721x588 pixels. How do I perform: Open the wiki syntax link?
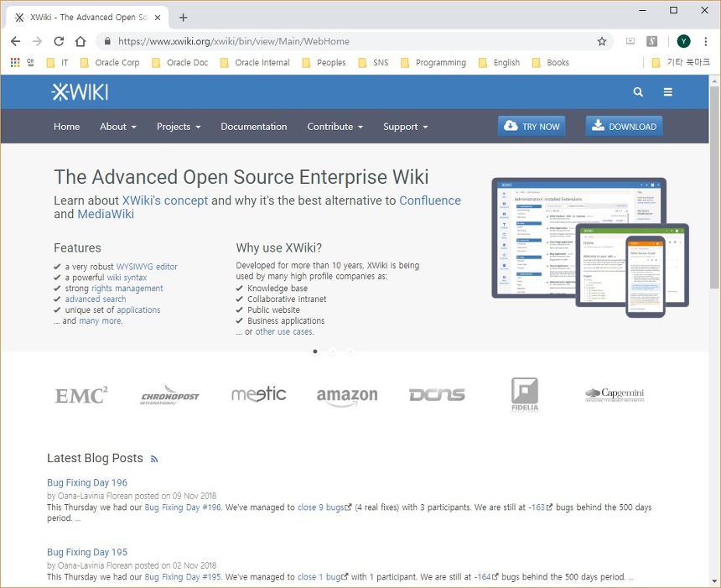pos(127,278)
